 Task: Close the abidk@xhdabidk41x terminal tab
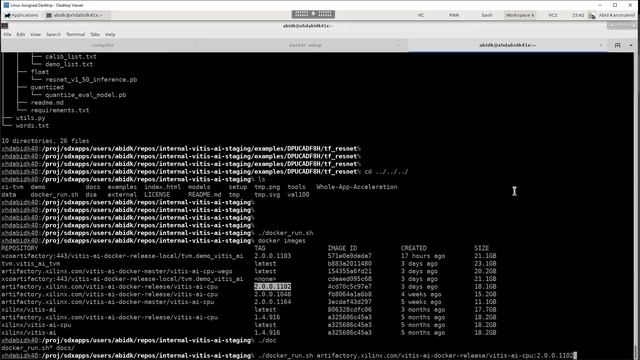coord(601,45)
